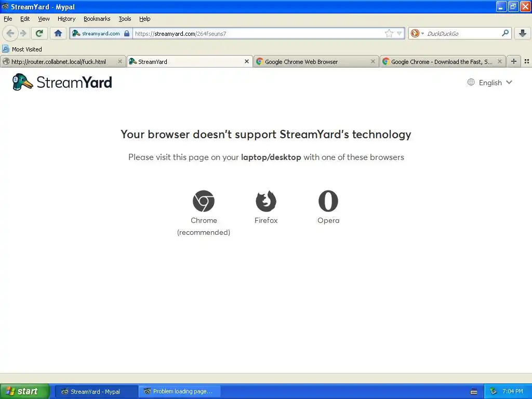Switch to Google Chrome - Download the Fast tab
Viewport: 532px width, 399px height.
[x=442, y=62]
